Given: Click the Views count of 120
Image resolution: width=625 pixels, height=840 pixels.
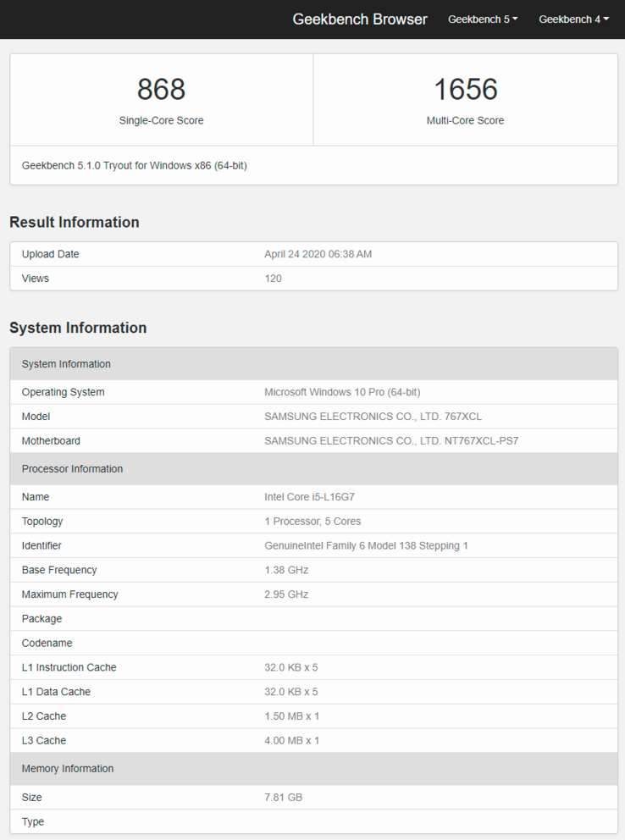Looking at the screenshot, I should (x=273, y=279).
